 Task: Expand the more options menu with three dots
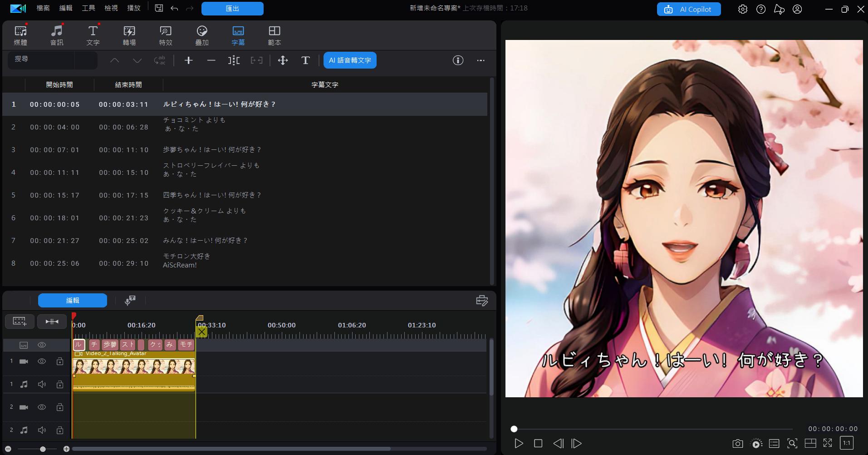[481, 60]
